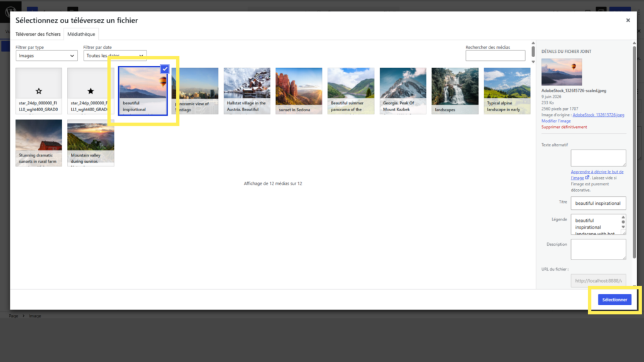Open the Filtrer par type dropdown

(47, 56)
